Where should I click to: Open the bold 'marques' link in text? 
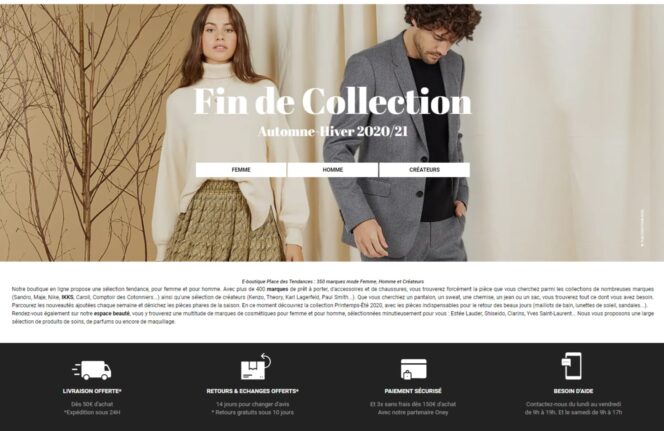(277, 289)
